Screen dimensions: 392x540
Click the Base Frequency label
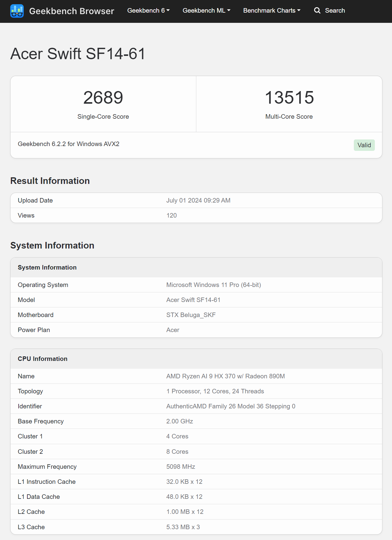coord(41,421)
